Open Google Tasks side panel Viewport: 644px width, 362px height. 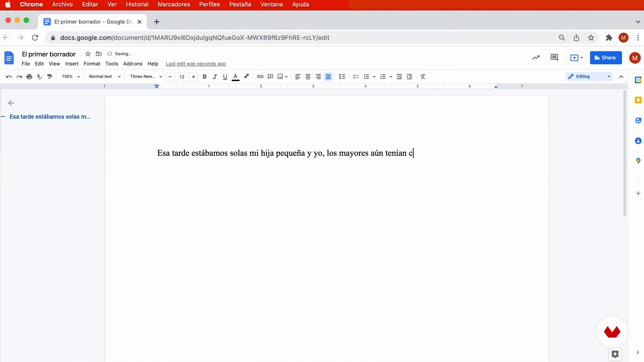(x=638, y=120)
